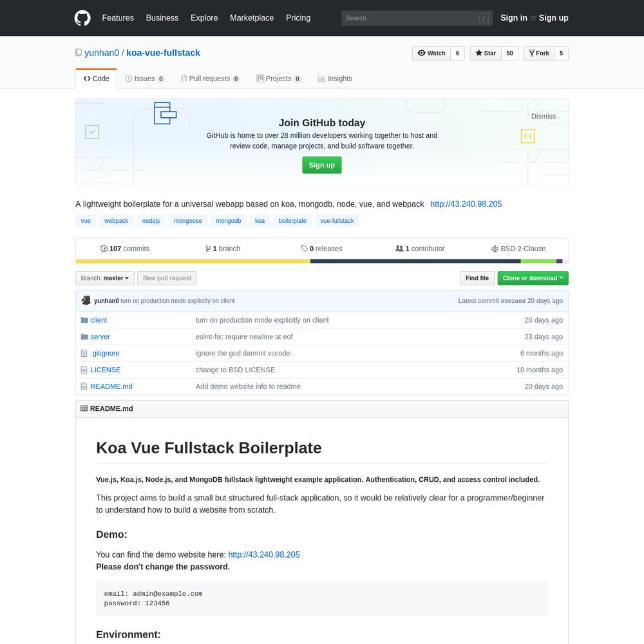Open the Watch repository button

(431, 53)
